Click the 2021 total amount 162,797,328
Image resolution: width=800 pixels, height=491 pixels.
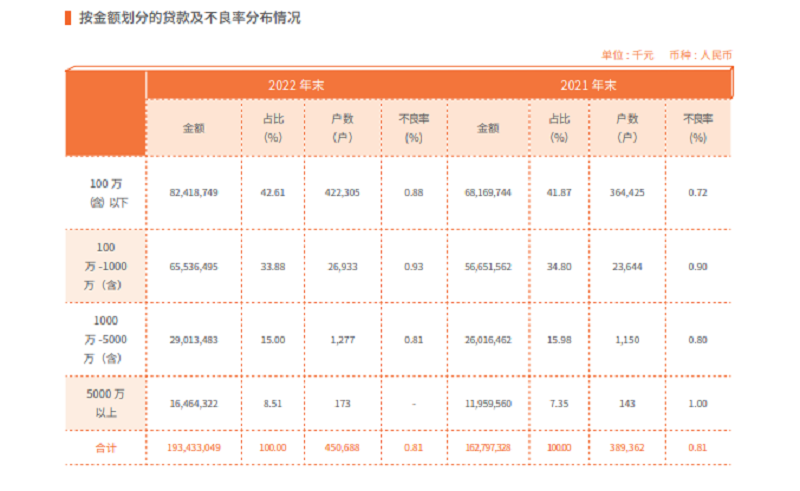click(488, 448)
